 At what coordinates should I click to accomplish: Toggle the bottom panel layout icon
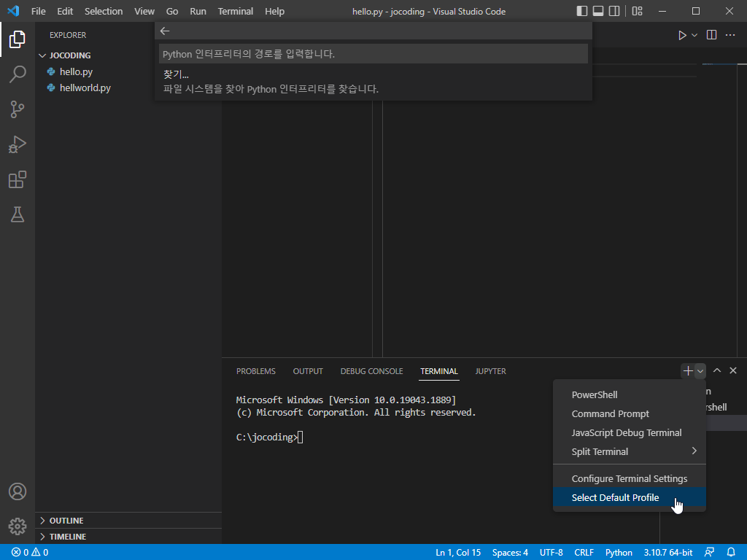pos(598,11)
